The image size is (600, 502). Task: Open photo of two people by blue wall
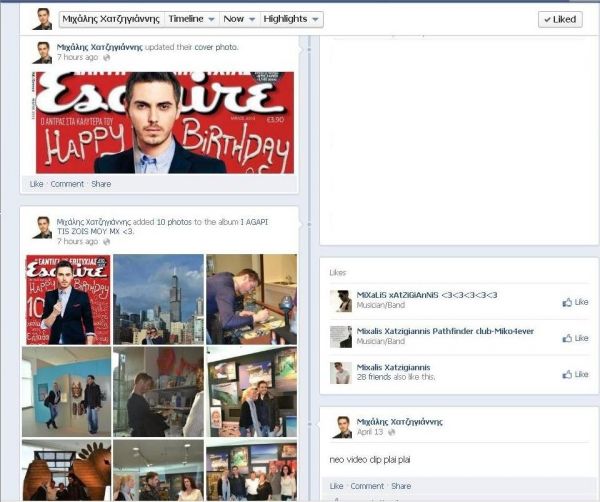(67, 392)
